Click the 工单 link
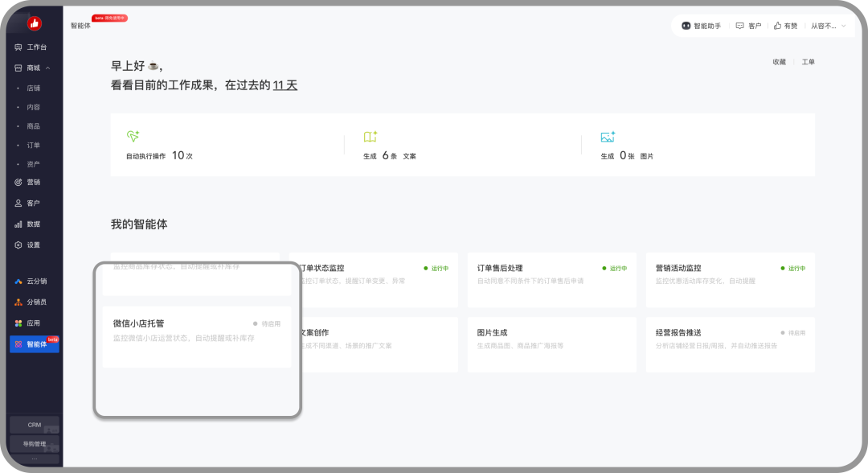 point(809,62)
